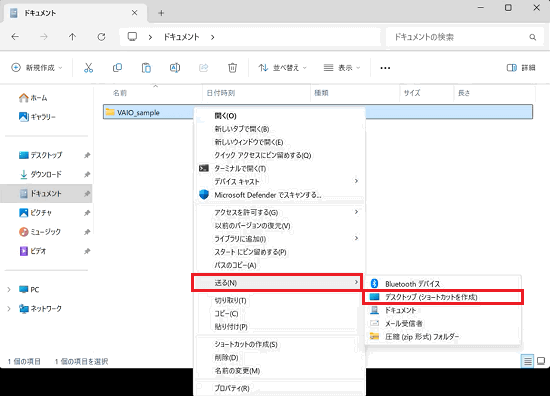Send to 圧縮 (zip 形式) フォルダー
Viewport: 550px width, 396px height.
pyautogui.click(x=443, y=337)
